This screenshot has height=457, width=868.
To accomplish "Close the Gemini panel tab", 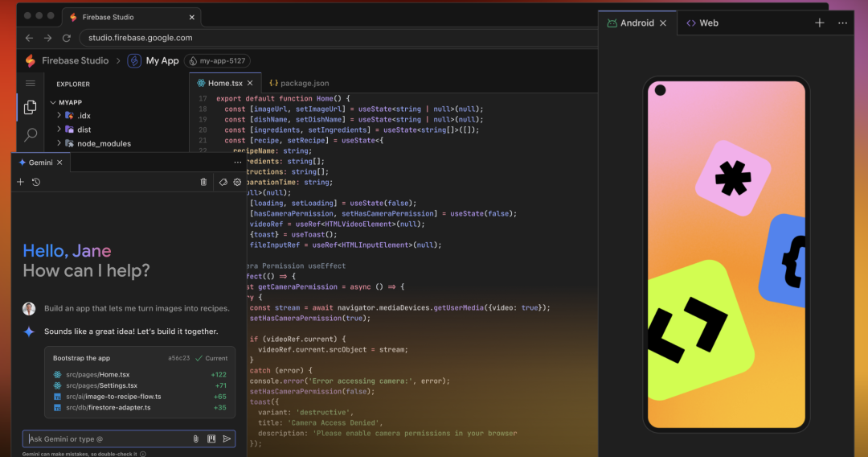I will (x=59, y=163).
